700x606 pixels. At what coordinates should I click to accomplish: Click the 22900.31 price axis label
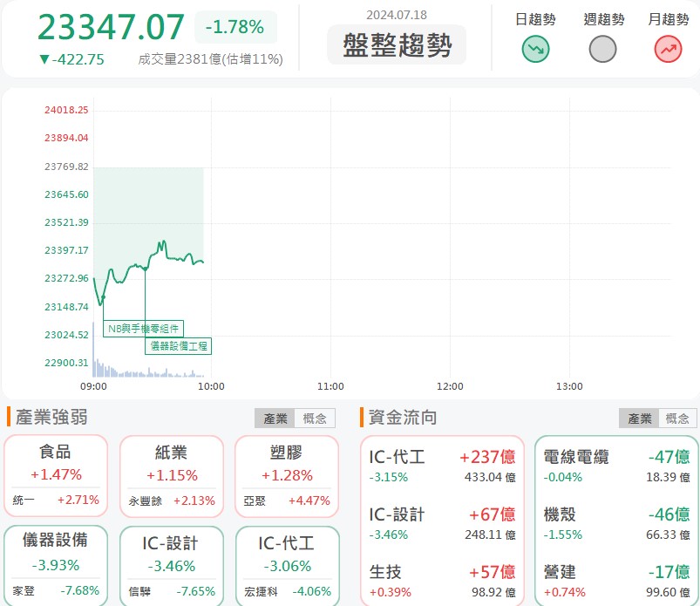(x=66, y=363)
